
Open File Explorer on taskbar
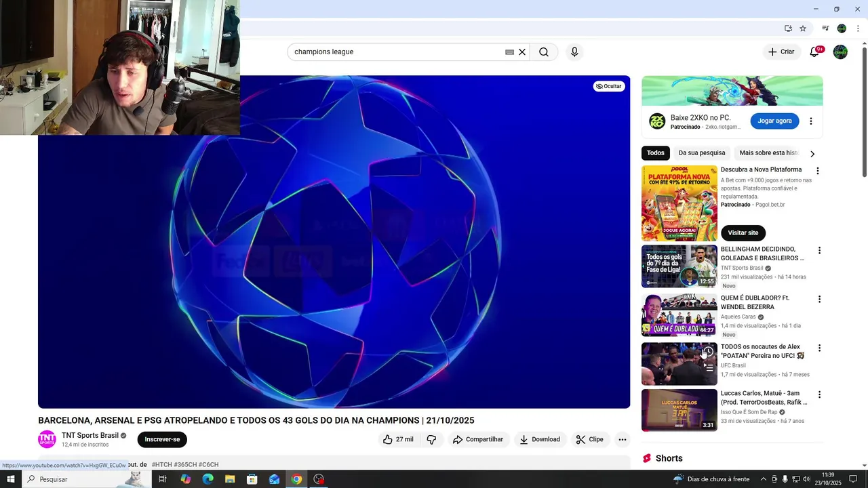(230, 479)
